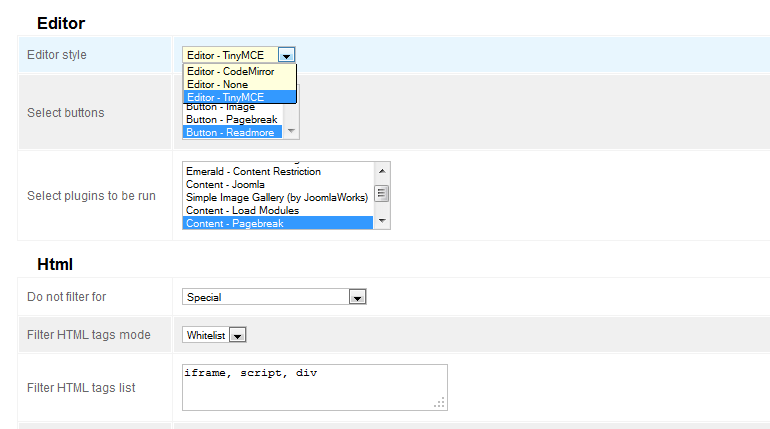Select Button - Readmore in buttons list

click(232, 132)
